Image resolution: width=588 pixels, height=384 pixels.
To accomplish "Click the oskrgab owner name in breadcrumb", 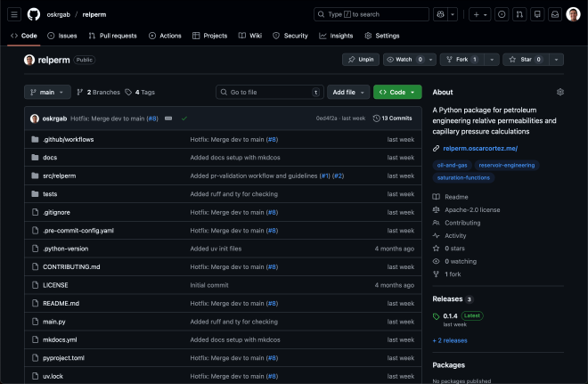I will (x=58, y=14).
